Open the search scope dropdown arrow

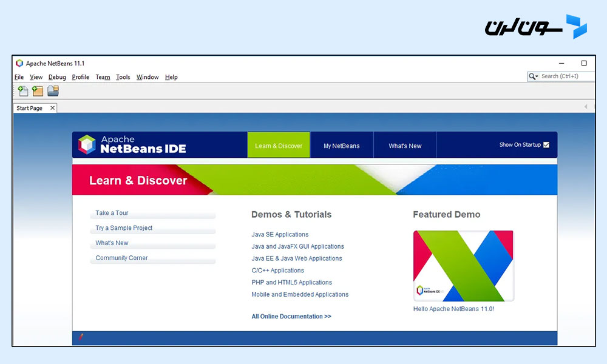[537, 76]
